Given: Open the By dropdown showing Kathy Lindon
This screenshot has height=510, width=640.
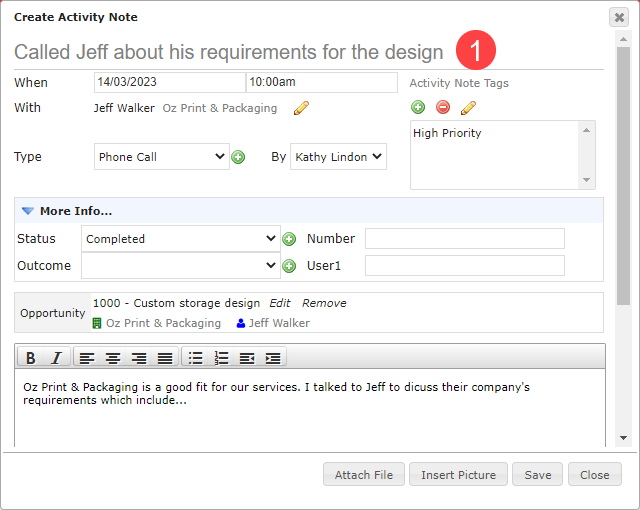Looking at the screenshot, I should coord(338,157).
